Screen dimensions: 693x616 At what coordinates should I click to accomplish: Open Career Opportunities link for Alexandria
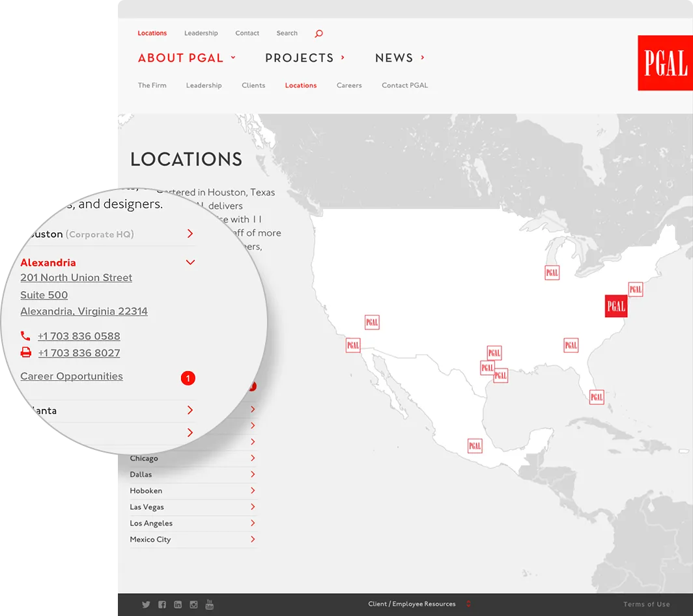[72, 376]
